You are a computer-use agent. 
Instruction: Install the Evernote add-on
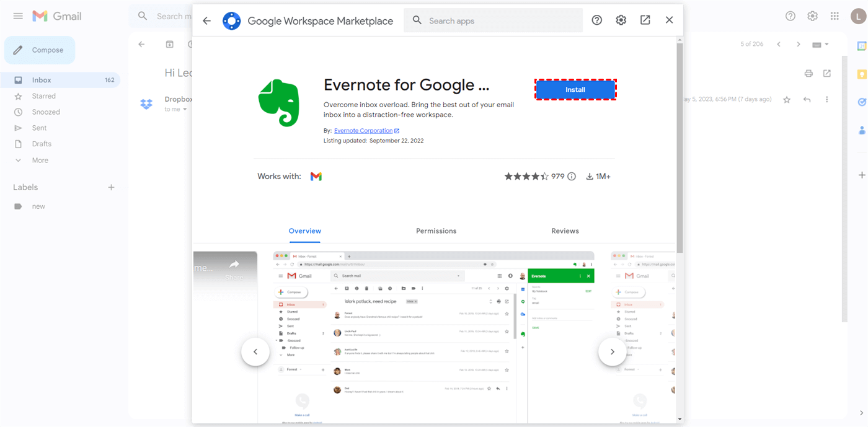pos(575,90)
